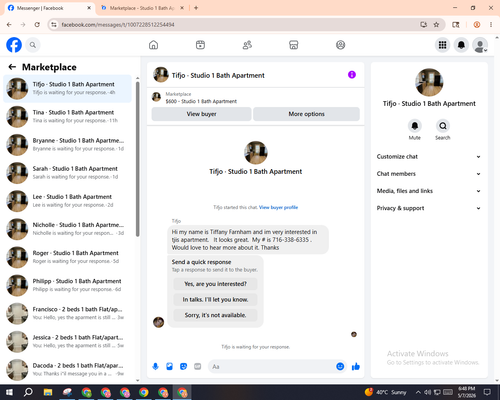
Task: Send quick reply 'Sorry, it's not available.'
Action: (215, 315)
